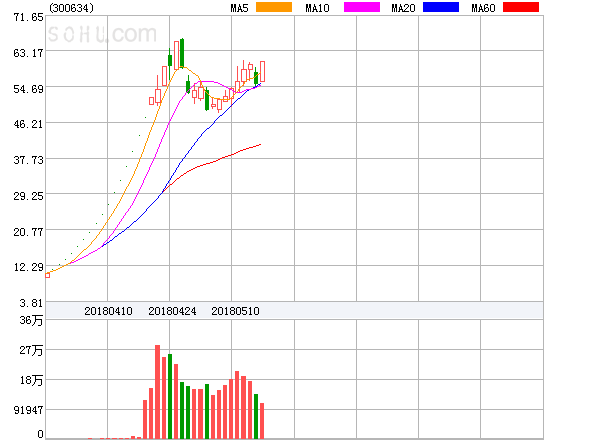Click the 37.73 price axis value
The height and width of the screenshot is (440, 600).
(x=28, y=160)
